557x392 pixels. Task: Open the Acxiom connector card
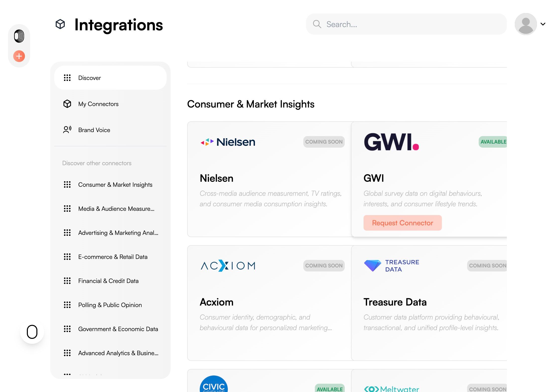269,303
